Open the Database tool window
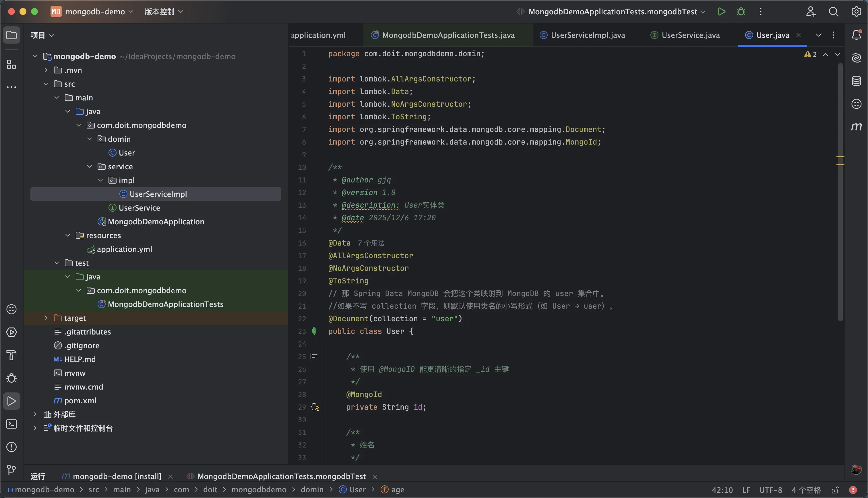 pyautogui.click(x=856, y=81)
